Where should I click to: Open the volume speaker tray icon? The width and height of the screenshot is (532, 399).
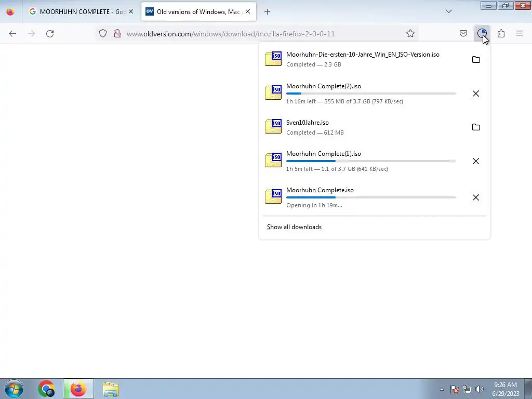click(479, 389)
